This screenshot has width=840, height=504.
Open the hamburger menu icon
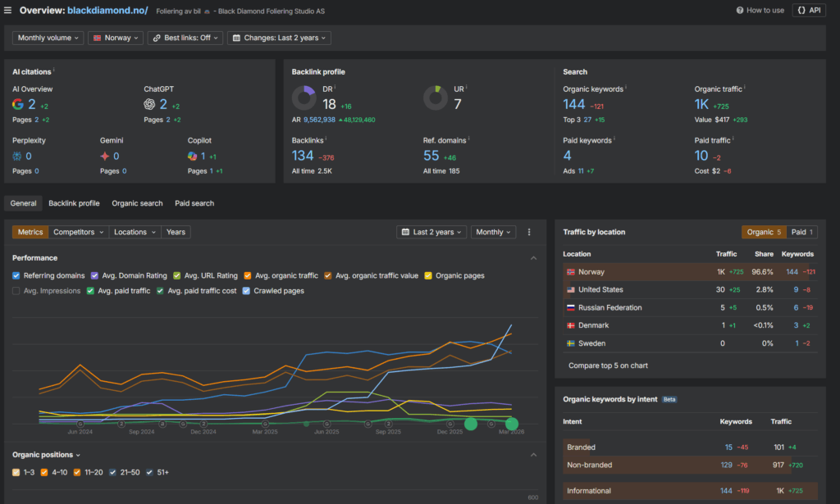[7, 10]
